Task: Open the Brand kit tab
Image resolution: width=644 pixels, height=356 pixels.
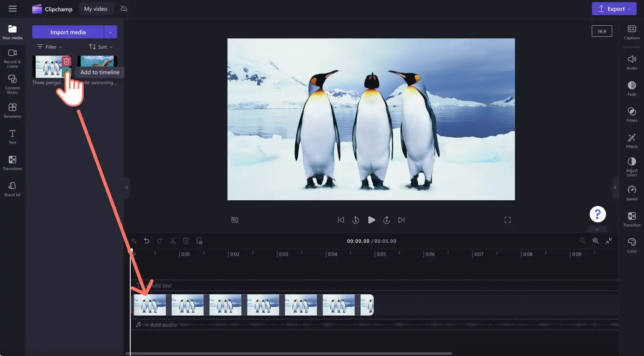Action: tap(12, 189)
